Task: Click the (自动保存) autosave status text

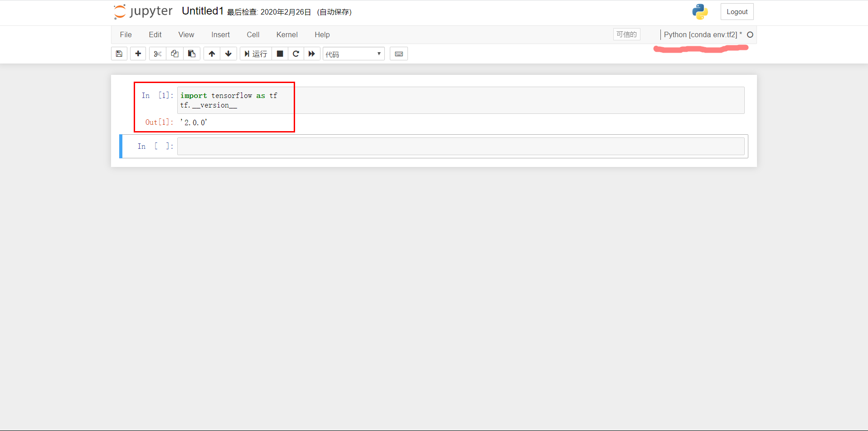Action: [x=335, y=12]
